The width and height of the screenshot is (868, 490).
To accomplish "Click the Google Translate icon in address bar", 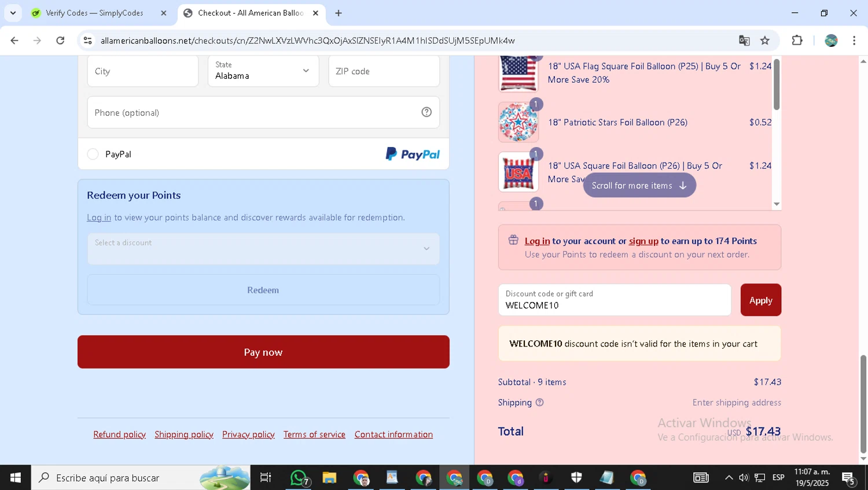I will coord(744,40).
